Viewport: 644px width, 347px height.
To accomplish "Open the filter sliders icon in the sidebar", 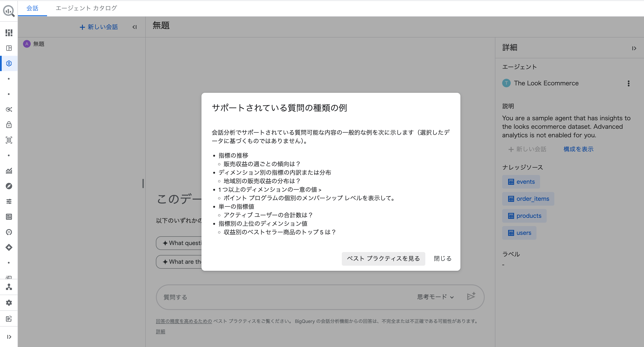I will click(9, 201).
